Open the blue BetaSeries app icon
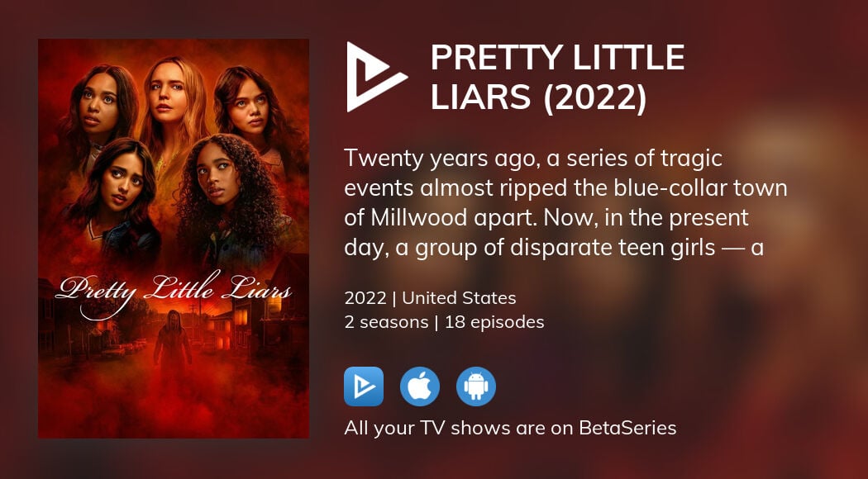This screenshot has height=479, width=868. 364,387
